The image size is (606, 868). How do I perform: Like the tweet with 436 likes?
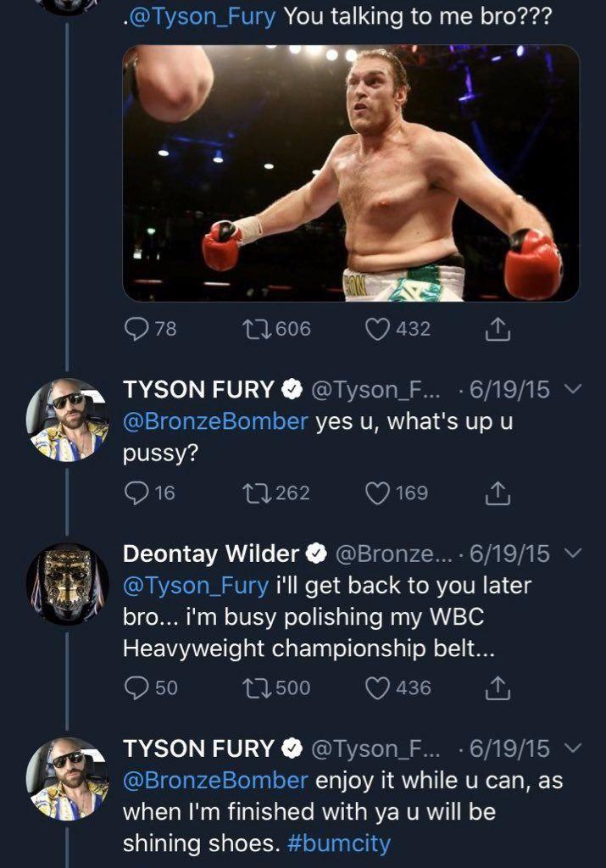click(x=377, y=687)
